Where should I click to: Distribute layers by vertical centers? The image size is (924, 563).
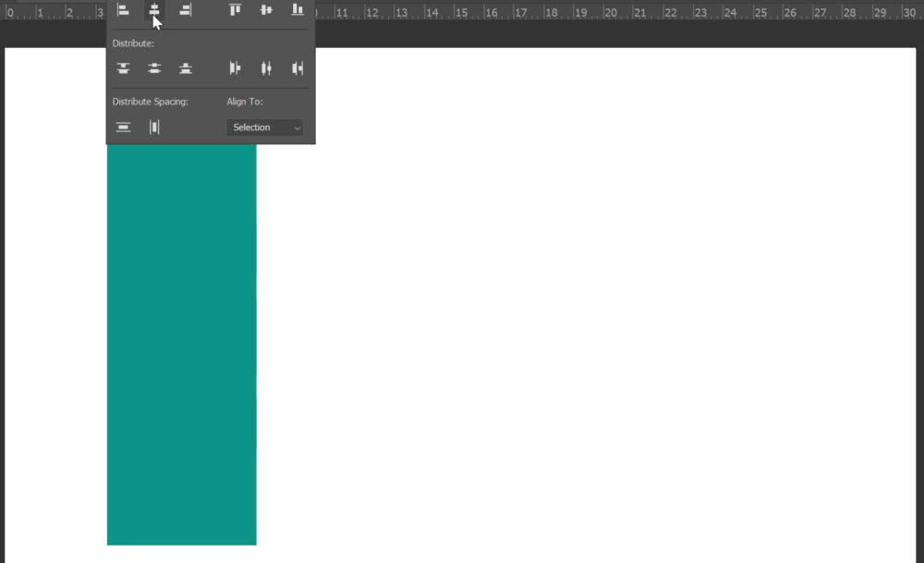tap(154, 68)
